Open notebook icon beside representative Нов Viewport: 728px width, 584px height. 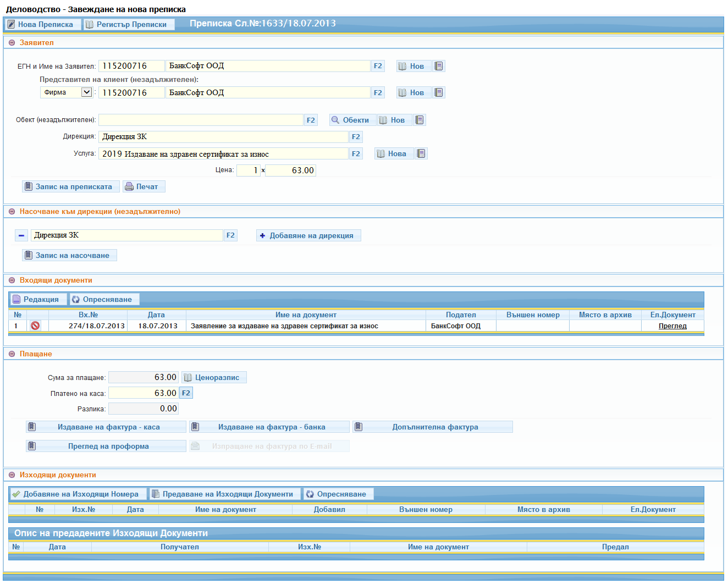click(439, 92)
